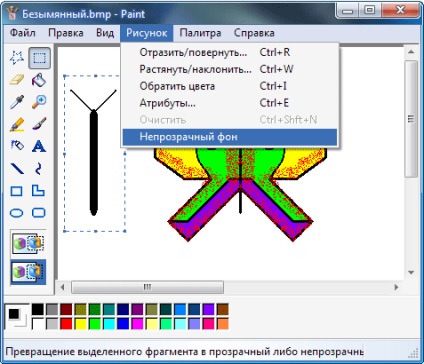Enable transparent selection mode option
The image size is (424, 364).
coord(28,272)
